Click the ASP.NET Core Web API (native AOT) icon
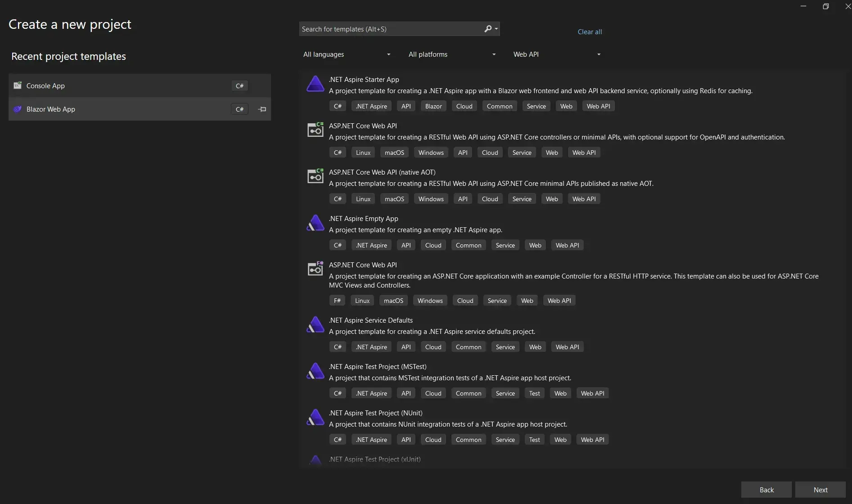852x504 pixels. click(315, 176)
